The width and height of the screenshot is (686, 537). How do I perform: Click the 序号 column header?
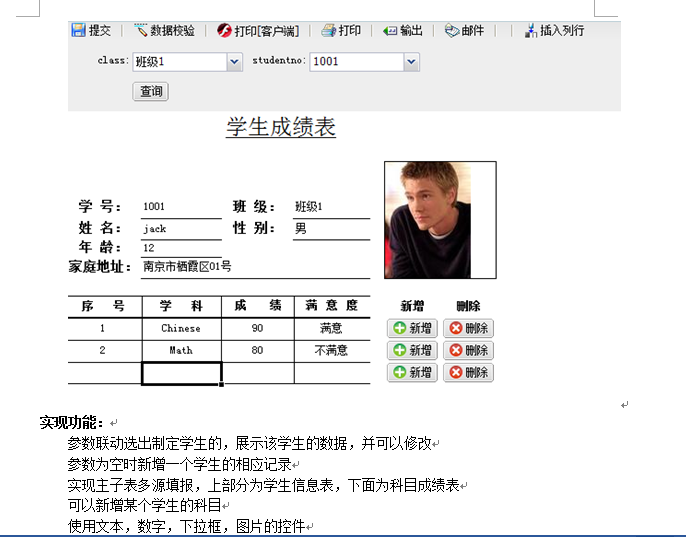coord(105,306)
